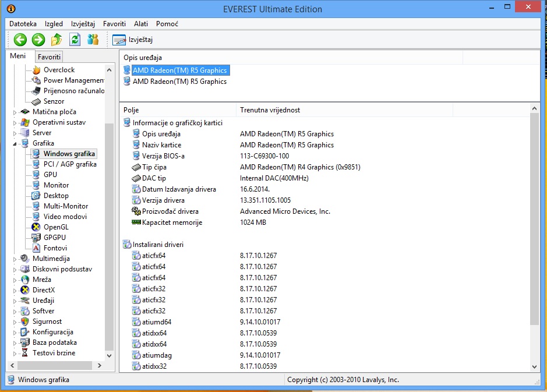
Task: Click the Izvještaj report toolbar button
Action: pos(132,40)
